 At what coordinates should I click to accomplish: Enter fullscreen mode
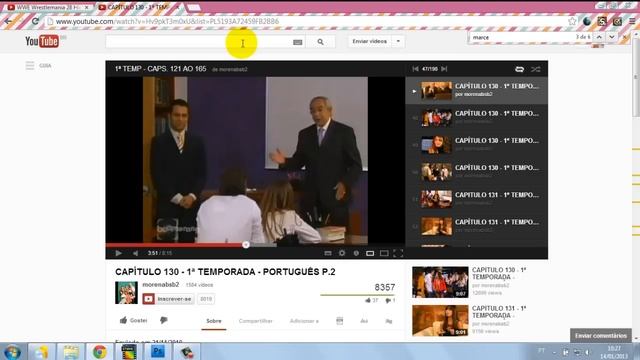pos(398,253)
